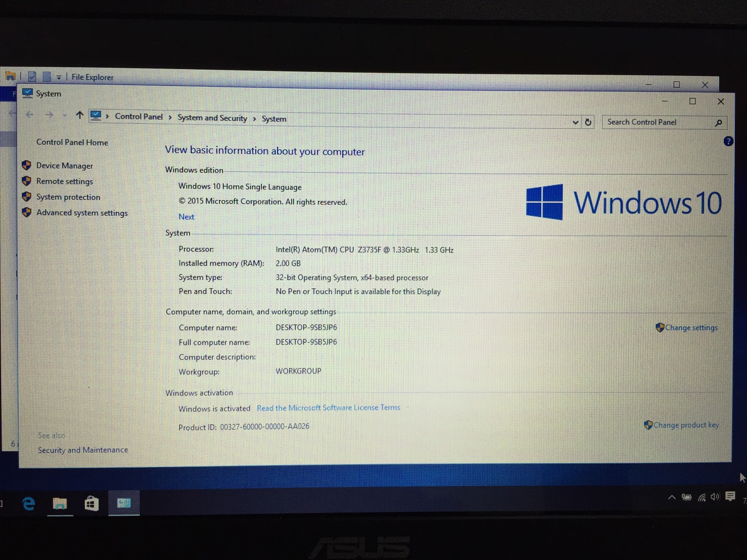Click the Search Control Panel field
This screenshot has width=747, height=560.
pos(664,122)
